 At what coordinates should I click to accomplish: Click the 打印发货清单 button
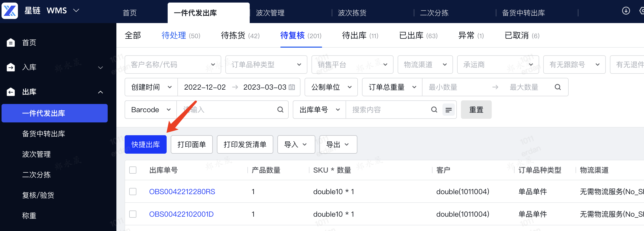coord(245,144)
